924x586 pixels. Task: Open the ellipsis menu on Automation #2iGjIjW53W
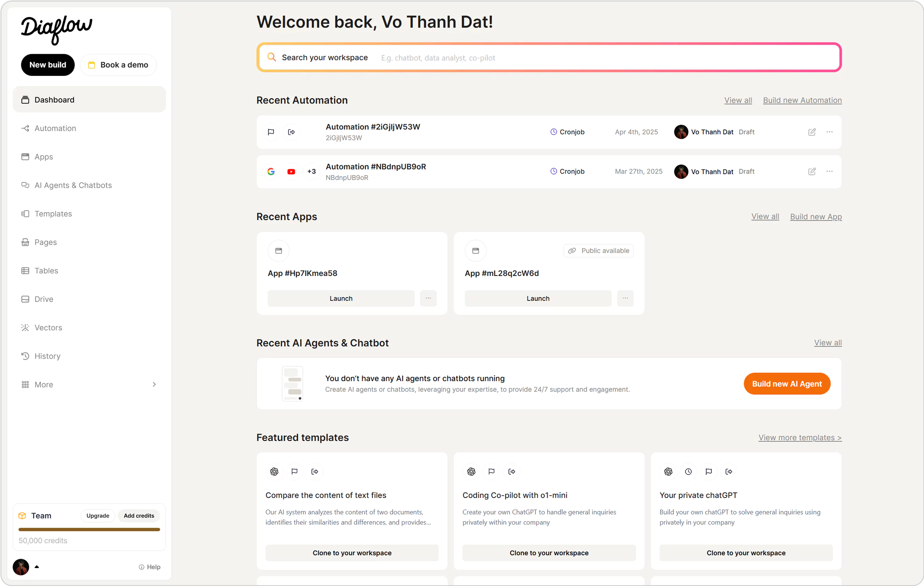pyautogui.click(x=829, y=132)
